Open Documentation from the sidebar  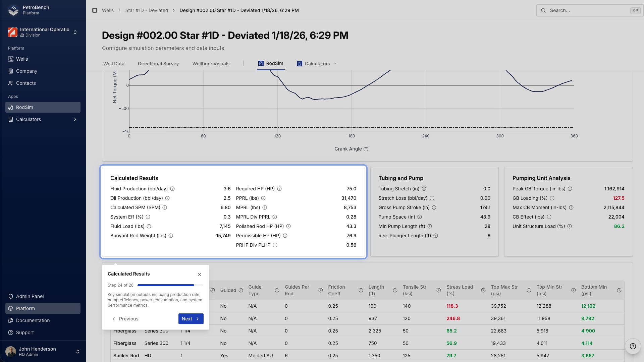[33, 320]
